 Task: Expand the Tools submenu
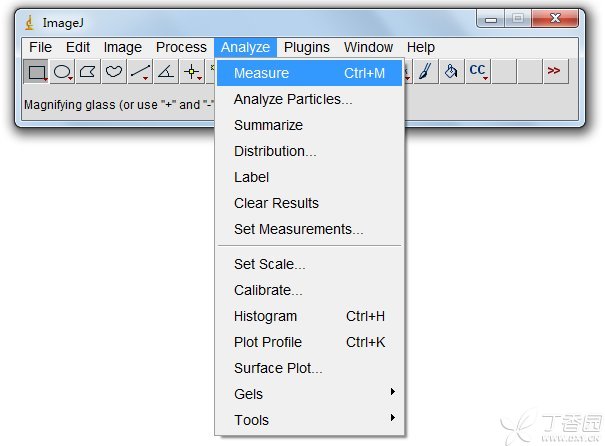(x=309, y=420)
